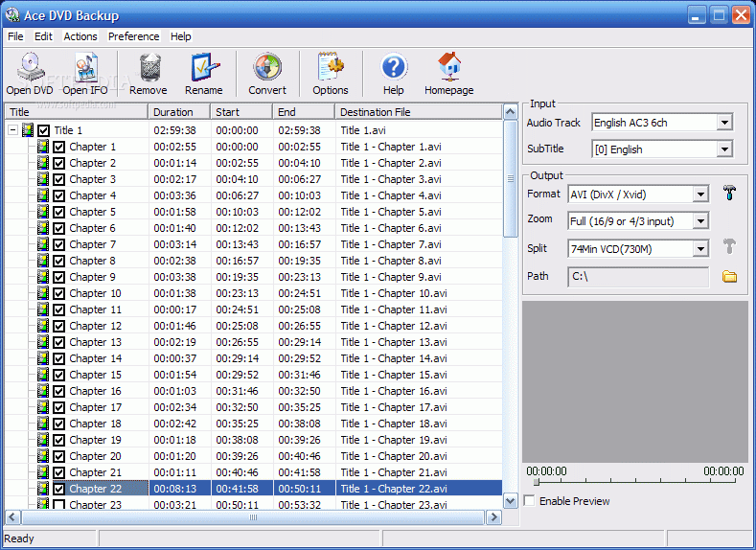The image size is (756, 550).
Task: Open the Edit menu
Action: [43, 36]
